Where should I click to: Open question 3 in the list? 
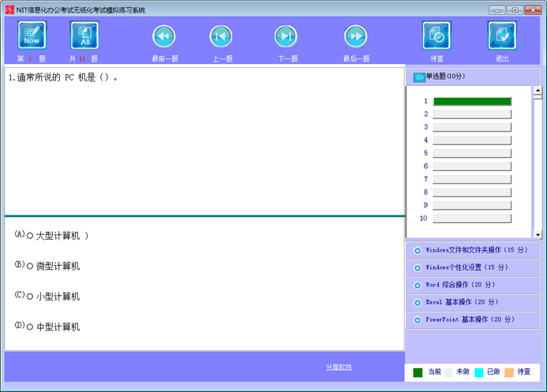tap(472, 127)
